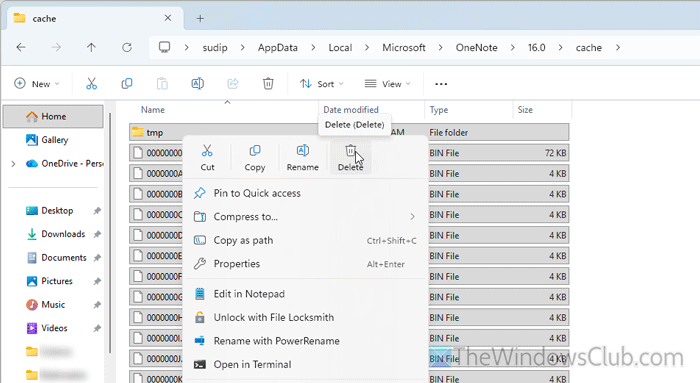This screenshot has width=700, height=383.
Task: Click the This PC monitor icon in address bar
Action: click(x=165, y=47)
